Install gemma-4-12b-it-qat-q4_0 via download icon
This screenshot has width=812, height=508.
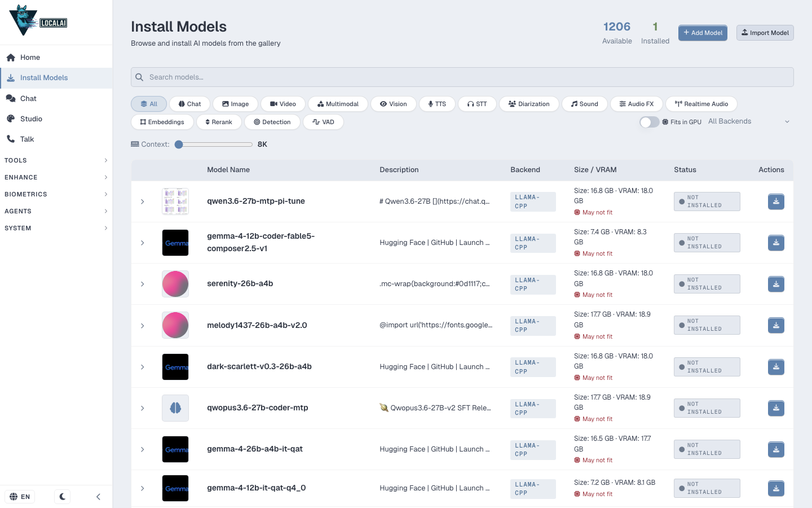[776, 488]
